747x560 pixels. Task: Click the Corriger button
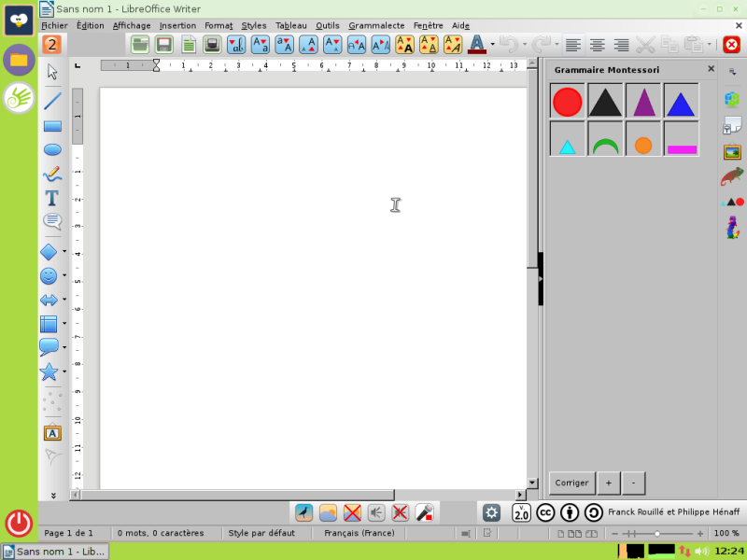pyautogui.click(x=571, y=483)
